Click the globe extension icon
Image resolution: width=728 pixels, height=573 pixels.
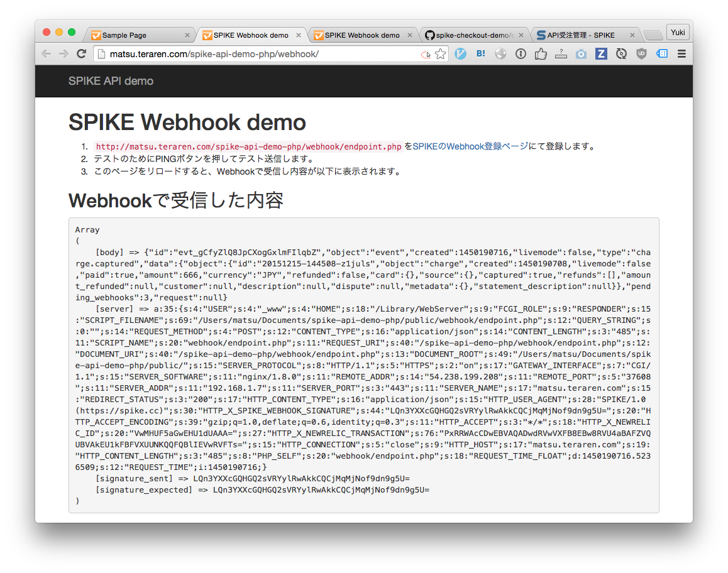tap(500, 54)
